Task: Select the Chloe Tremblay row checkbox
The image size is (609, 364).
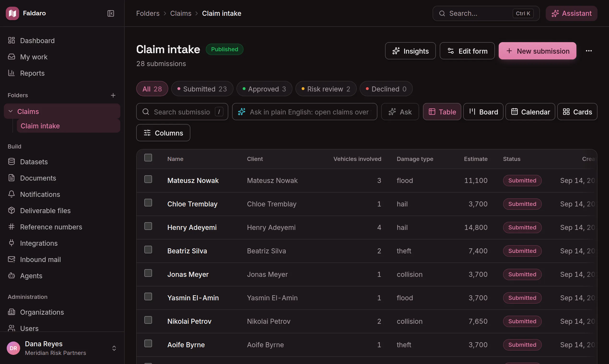Action: point(148,203)
